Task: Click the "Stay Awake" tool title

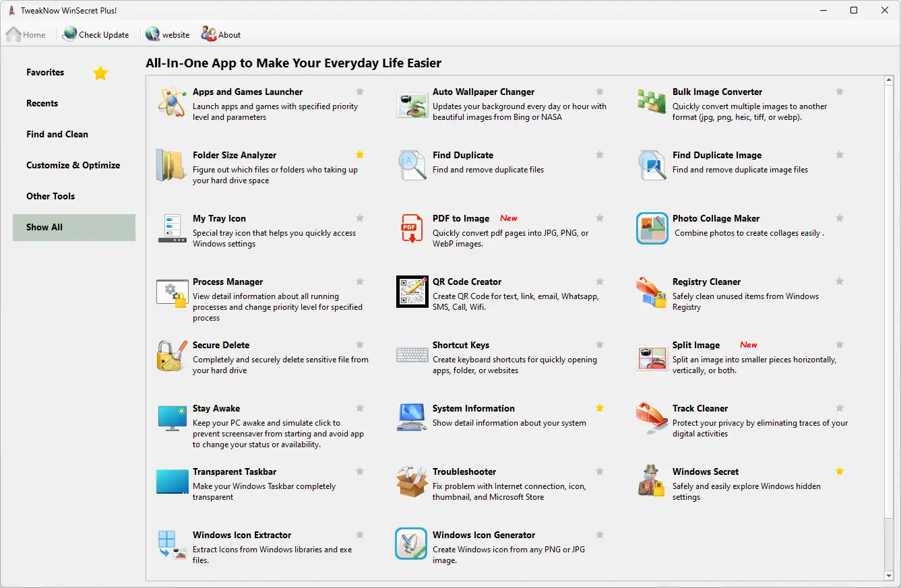Action: pos(216,409)
